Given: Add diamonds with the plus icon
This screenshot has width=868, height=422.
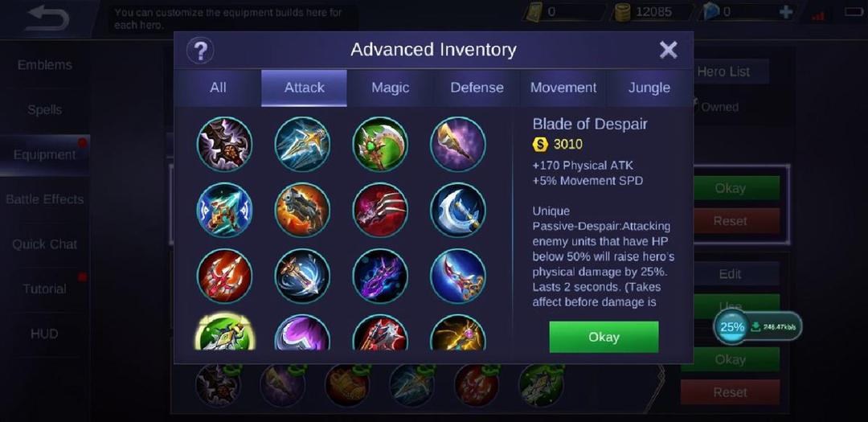Looking at the screenshot, I should click(785, 12).
